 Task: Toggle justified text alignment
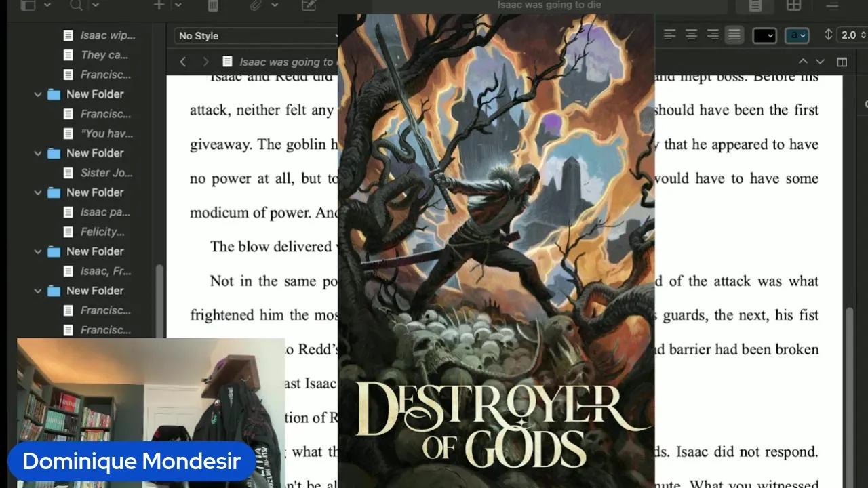(734, 35)
